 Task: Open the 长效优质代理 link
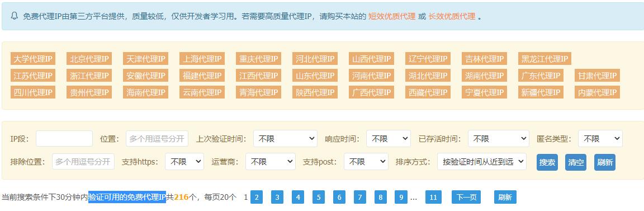coord(452,16)
